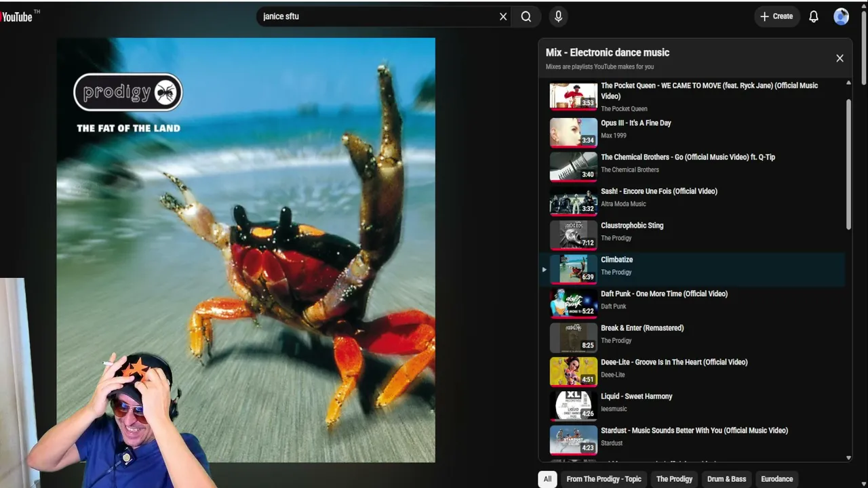
Task: Select the 'All' filter chip
Action: pyautogui.click(x=548, y=479)
